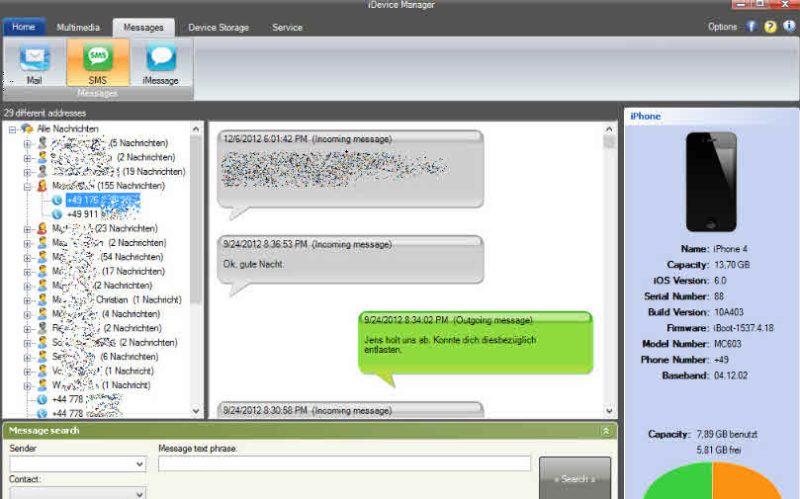Expand the Christian (1 Nachricht) node

click(x=27, y=301)
